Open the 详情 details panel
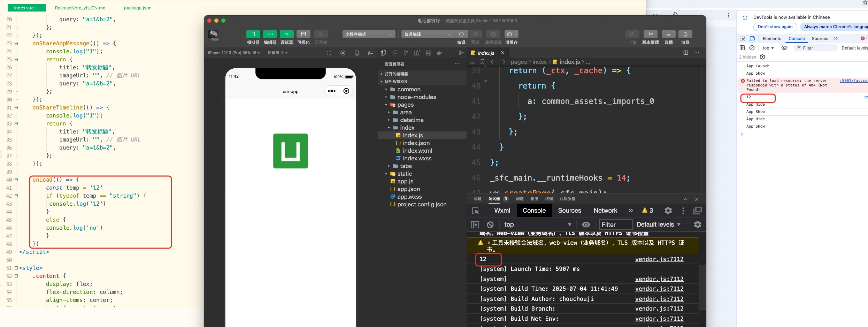Screen dimensions: 868x327 668,34
